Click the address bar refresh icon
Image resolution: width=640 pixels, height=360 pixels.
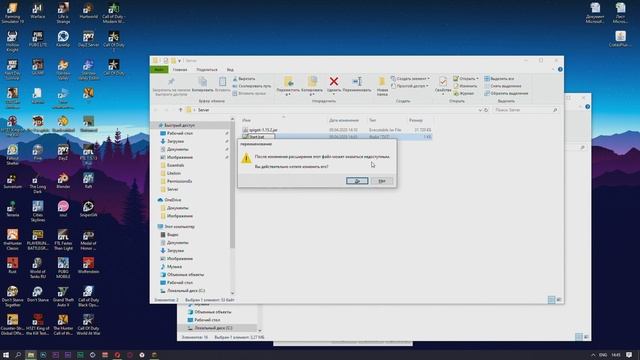[486, 110]
